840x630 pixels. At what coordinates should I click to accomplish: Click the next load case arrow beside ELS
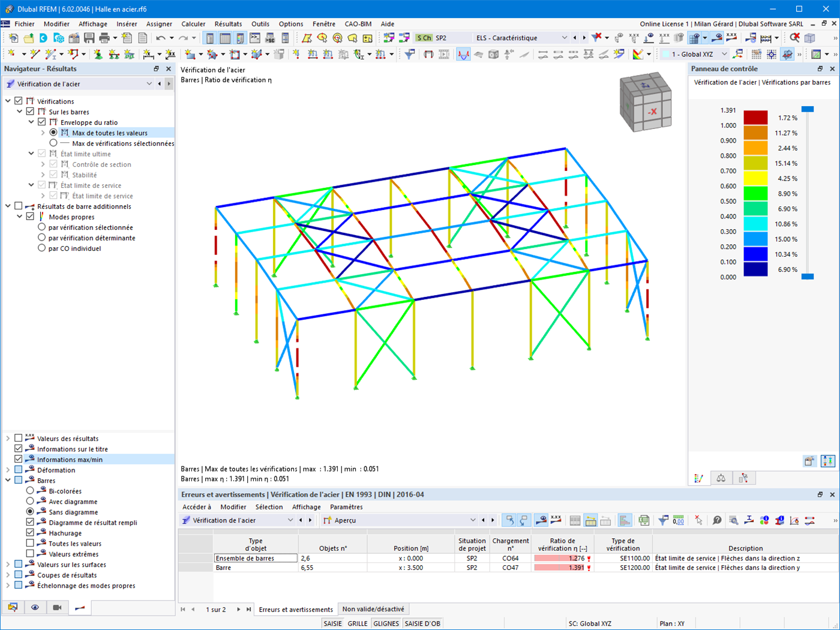[584, 38]
